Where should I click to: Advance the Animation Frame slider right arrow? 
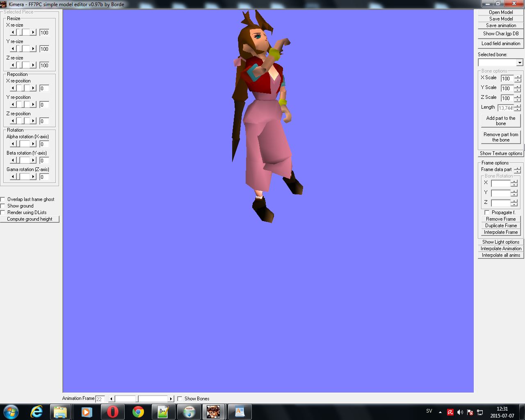click(x=171, y=399)
